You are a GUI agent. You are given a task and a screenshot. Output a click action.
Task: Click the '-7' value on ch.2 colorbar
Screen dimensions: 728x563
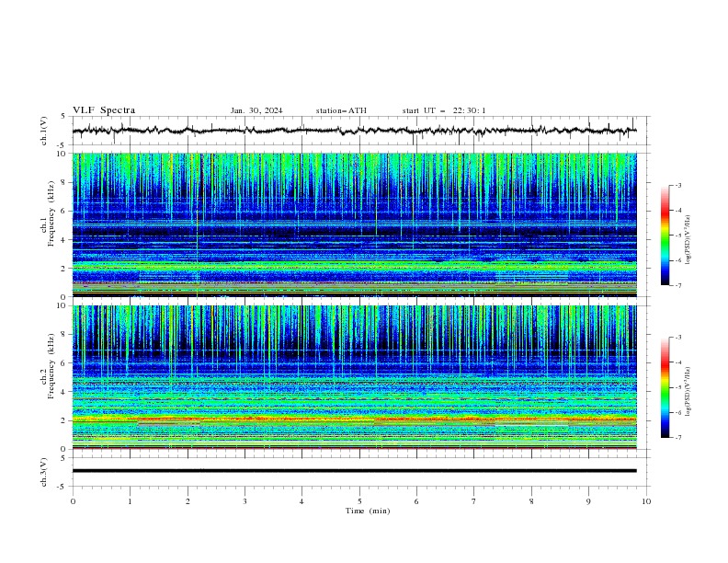point(677,437)
